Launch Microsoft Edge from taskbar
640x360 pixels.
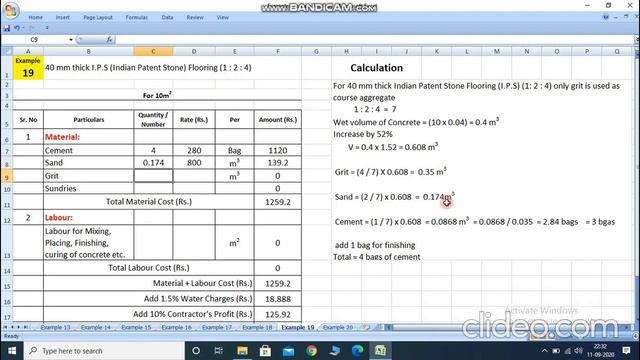358,351
